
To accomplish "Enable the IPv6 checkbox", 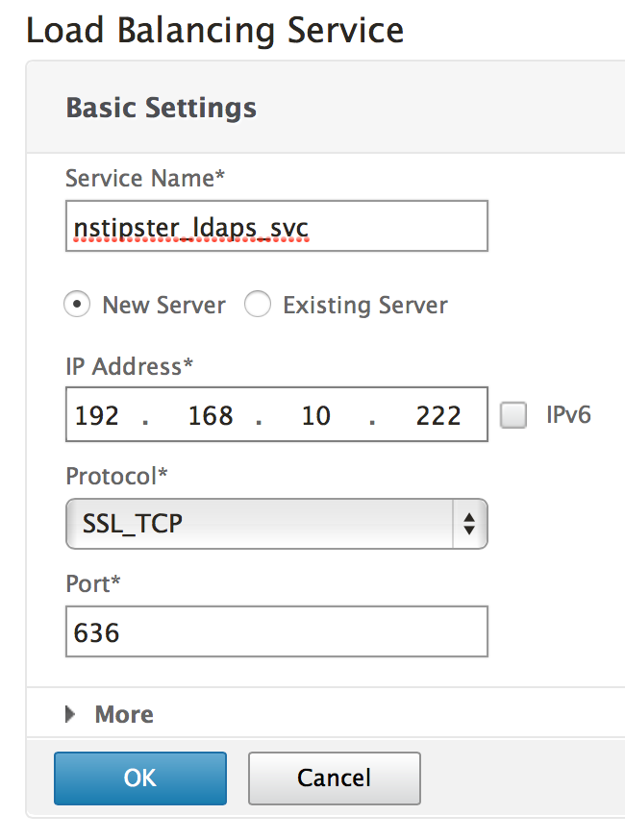I will (x=514, y=415).
